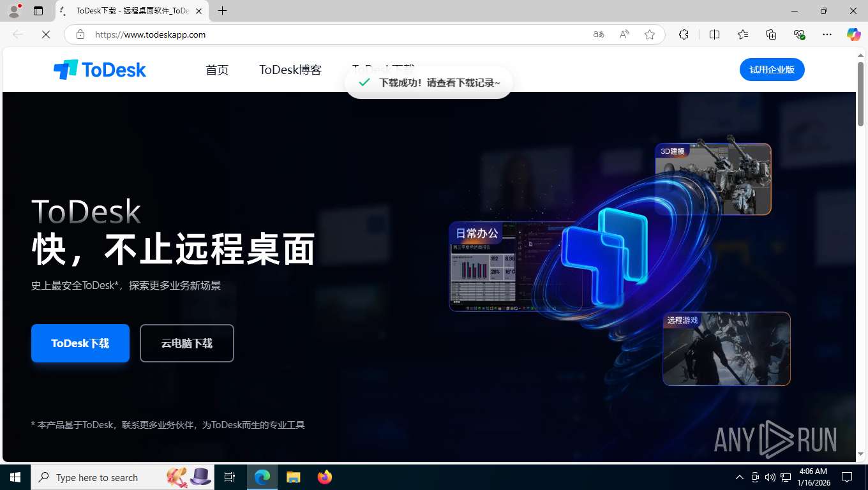This screenshot has height=490, width=868.
Task: Open the network tray icon
Action: tap(786, 477)
